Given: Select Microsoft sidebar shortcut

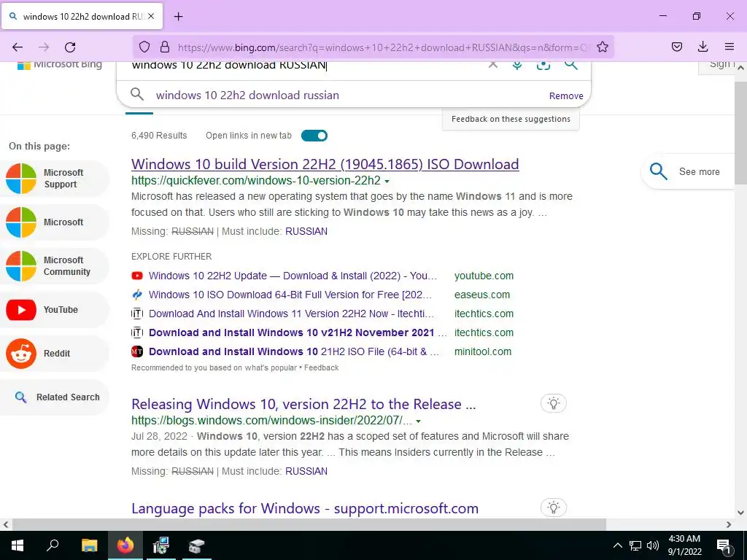Looking at the screenshot, I should [x=54, y=222].
